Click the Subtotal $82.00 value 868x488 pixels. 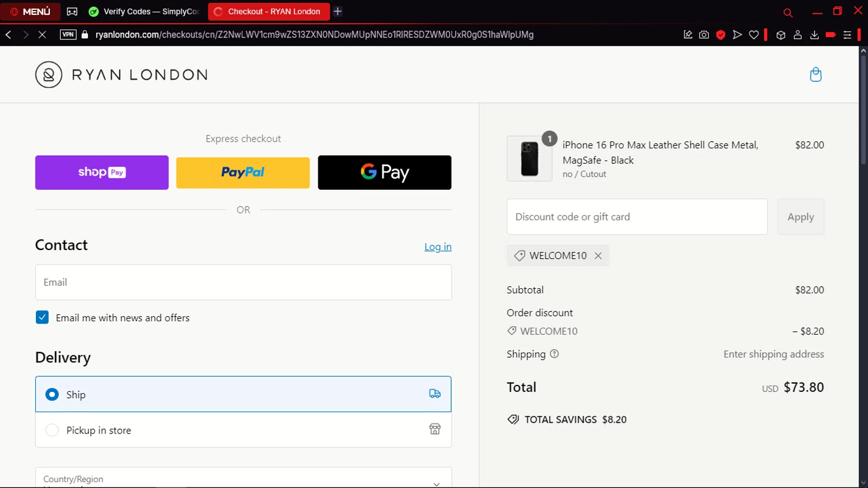point(810,290)
